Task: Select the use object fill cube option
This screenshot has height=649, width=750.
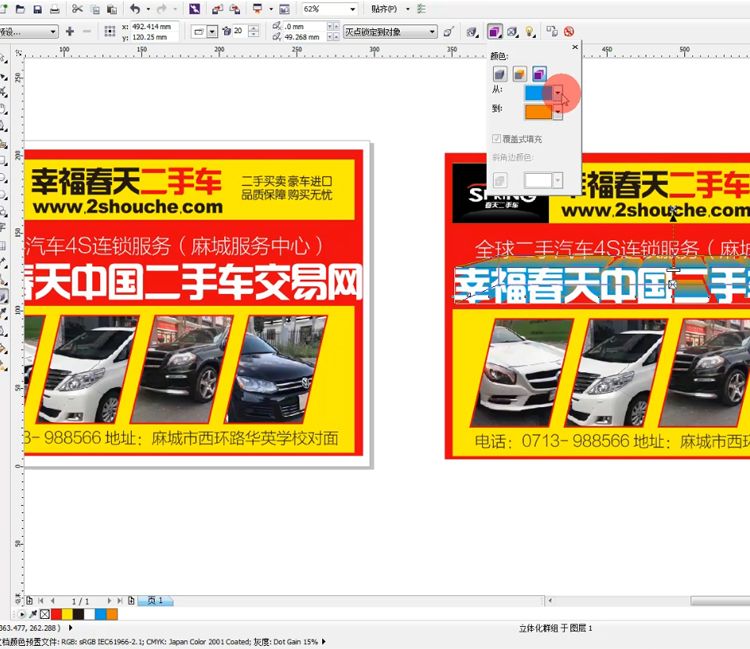Action: (500, 74)
